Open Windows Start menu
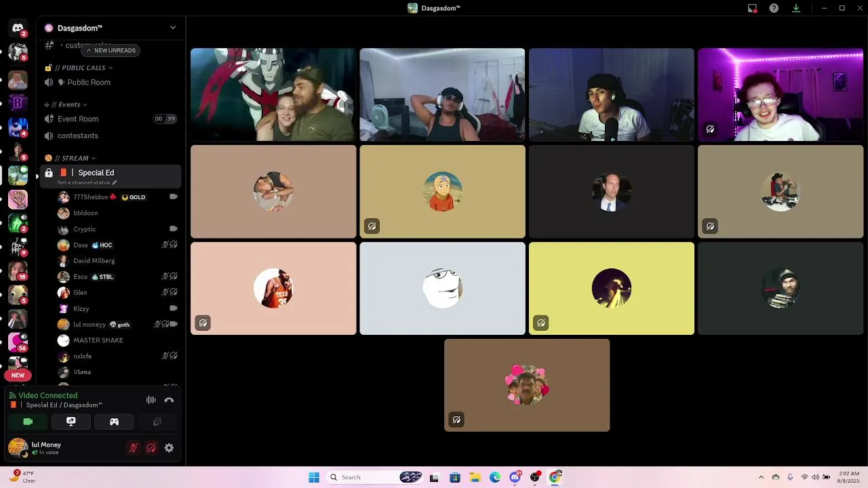The image size is (868, 488). click(314, 477)
